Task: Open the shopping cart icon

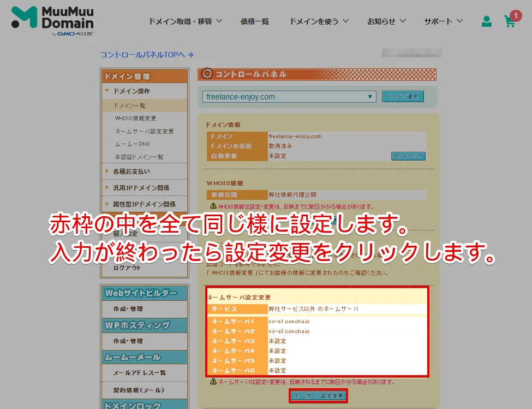Action: tap(510, 21)
